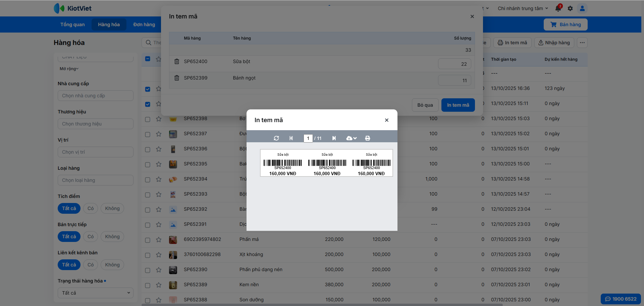This screenshot has height=306, width=644.
Task: Switch branch via Chi nhánh trung tâm dropdown
Action: coord(523,8)
